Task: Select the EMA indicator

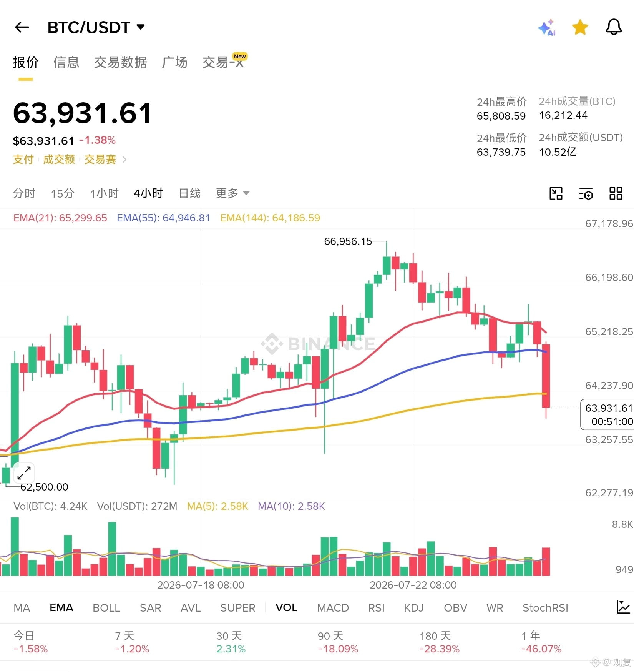Action: click(61, 608)
